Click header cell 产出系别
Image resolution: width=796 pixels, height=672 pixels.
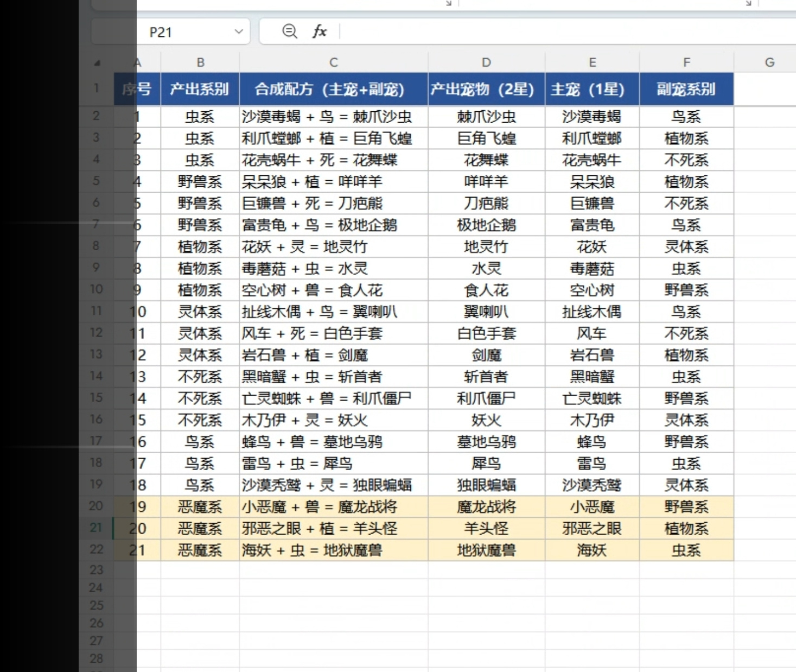click(200, 89)
